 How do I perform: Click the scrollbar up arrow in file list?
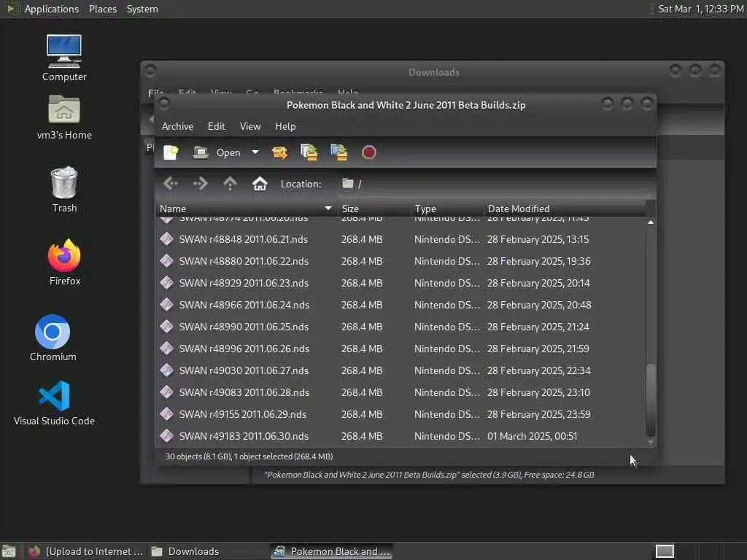tap(651, 222)
